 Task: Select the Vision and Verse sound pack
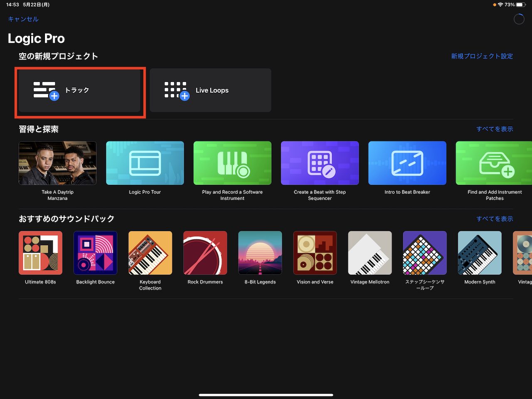coord(315,253)
